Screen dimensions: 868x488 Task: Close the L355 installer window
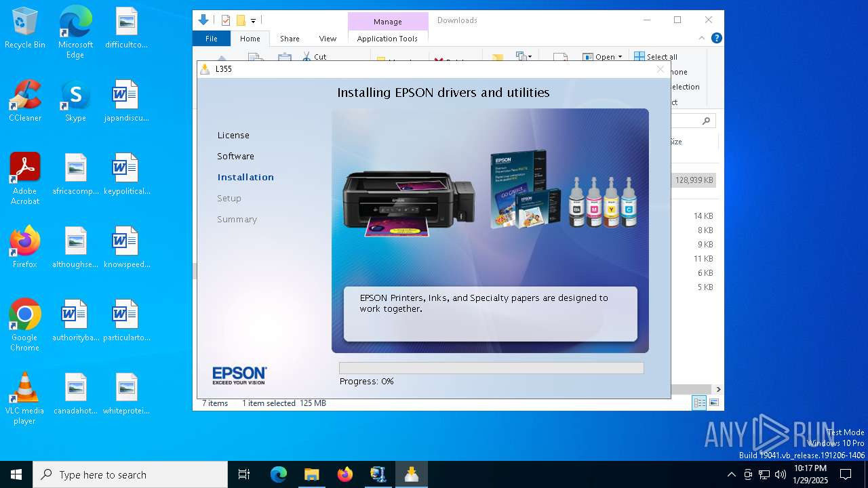click(x=660, y=69)
